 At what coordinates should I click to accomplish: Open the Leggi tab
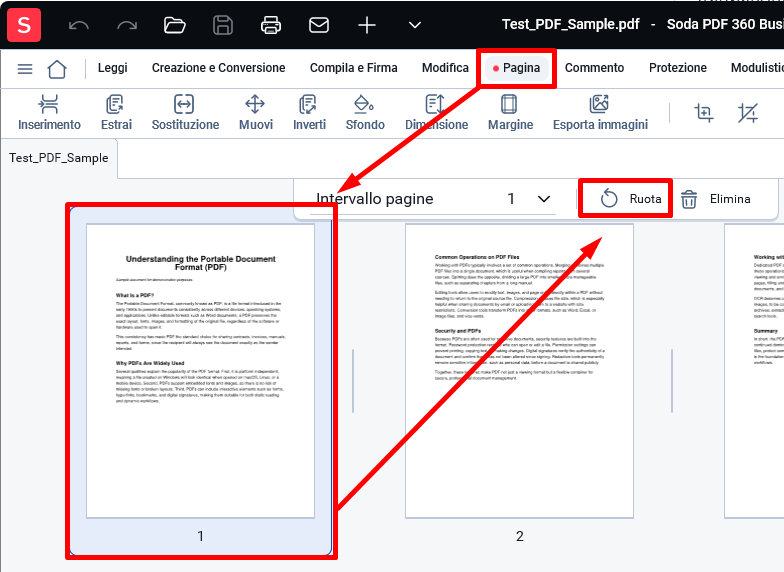[x=112, y=68]
